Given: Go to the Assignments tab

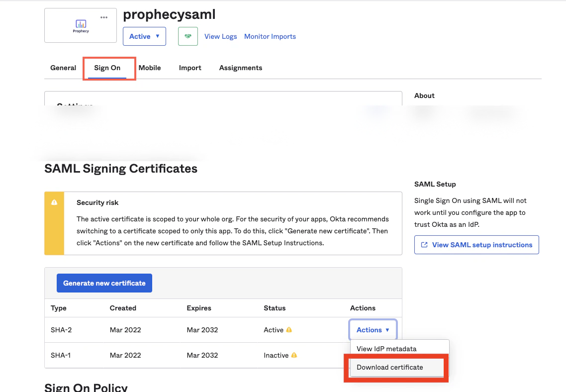Looking at the screenshot, I should click(x=241, y=68).
